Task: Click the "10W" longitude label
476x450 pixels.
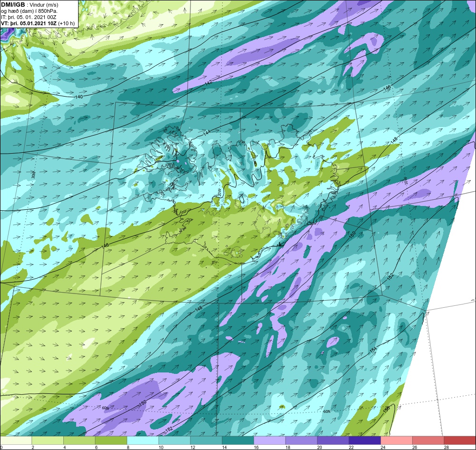Action: coord(405,181)
